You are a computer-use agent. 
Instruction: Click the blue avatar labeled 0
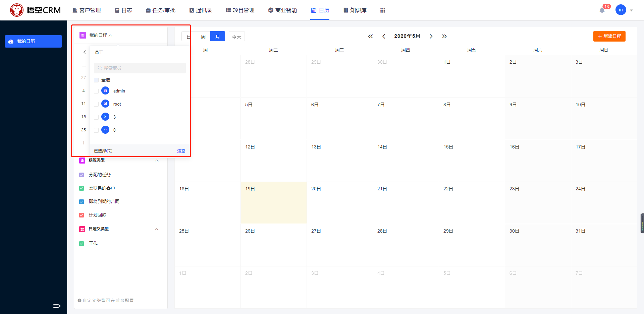105,130
